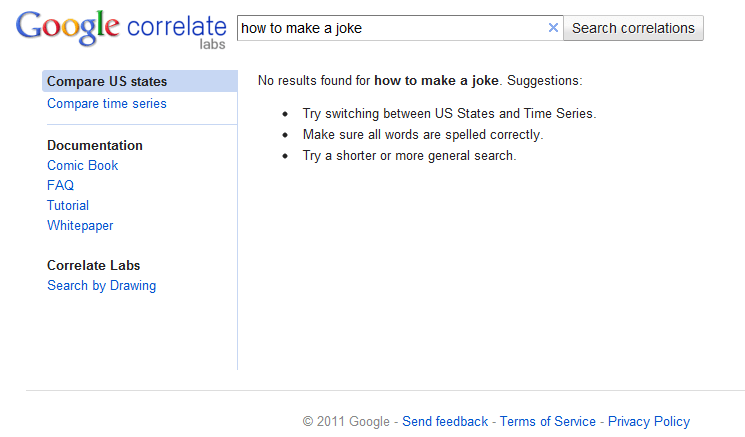Open the Whitepaper link
Viewport: 745px width, 437px height.
80,226
